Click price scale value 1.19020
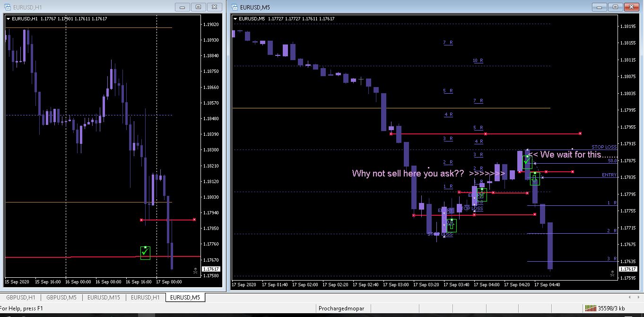The width and height of the screenshot is (644, 317). point(210,24)
